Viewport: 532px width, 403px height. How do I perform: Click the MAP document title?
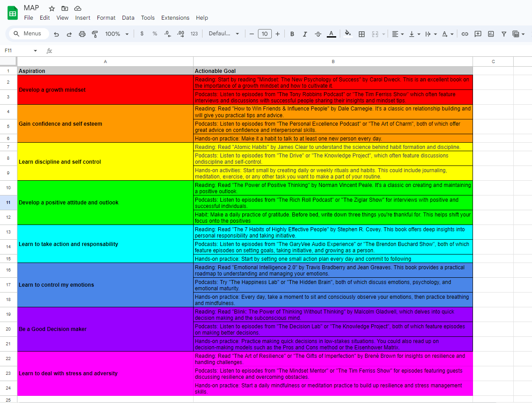(x=31, y=8)
